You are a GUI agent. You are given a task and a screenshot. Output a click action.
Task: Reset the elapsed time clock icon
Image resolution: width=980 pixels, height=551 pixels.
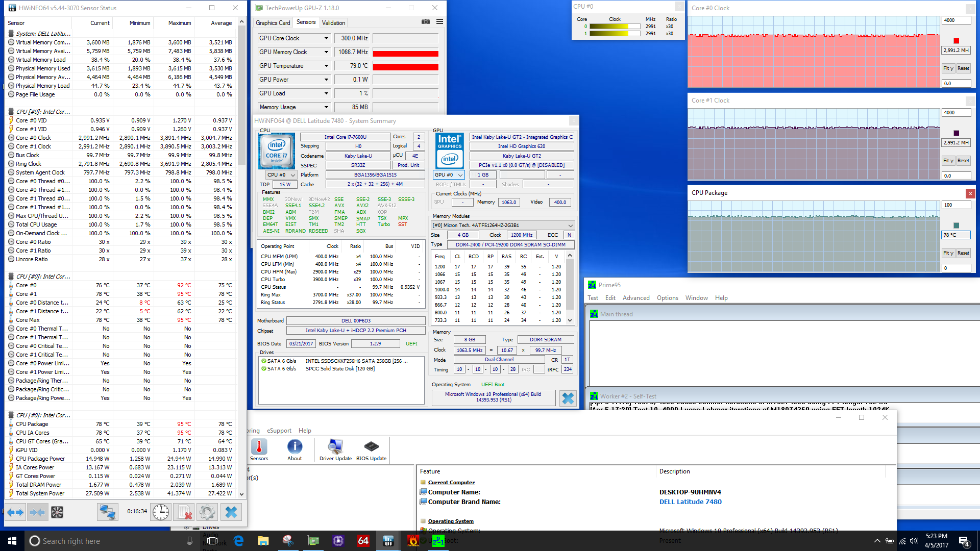click(160, 512)
